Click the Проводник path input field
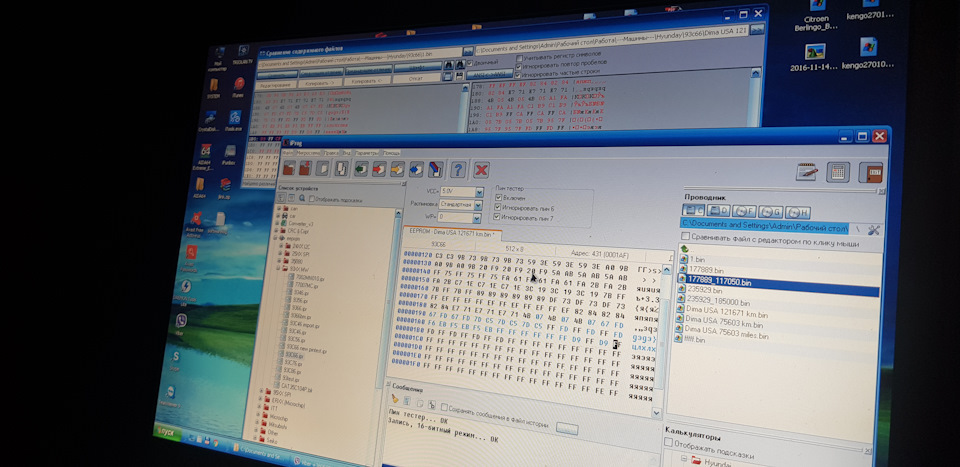960x467 pixels. (765, 226)
